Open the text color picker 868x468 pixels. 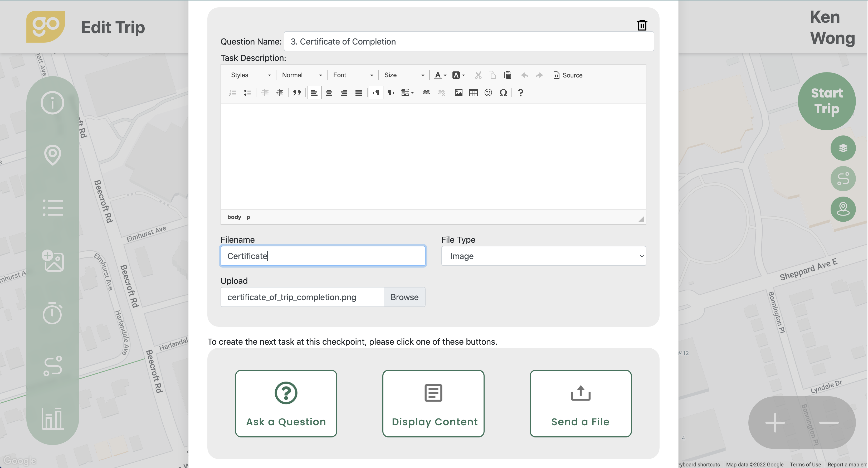coord(440,75)
